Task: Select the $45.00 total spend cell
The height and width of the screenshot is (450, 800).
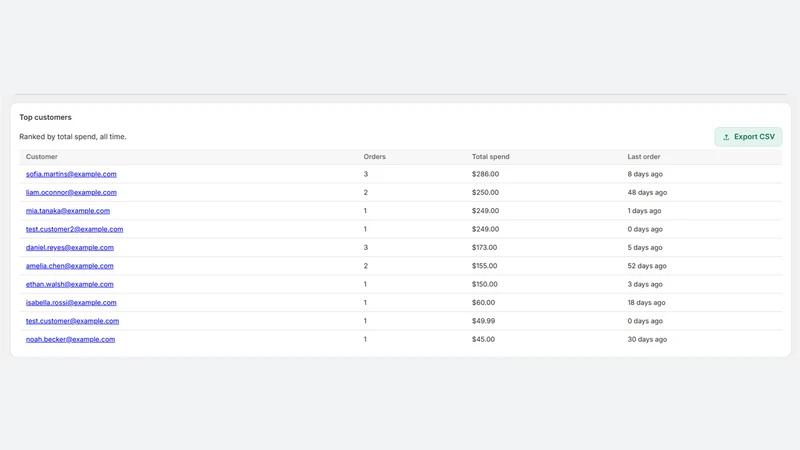Action: point(483,339)
